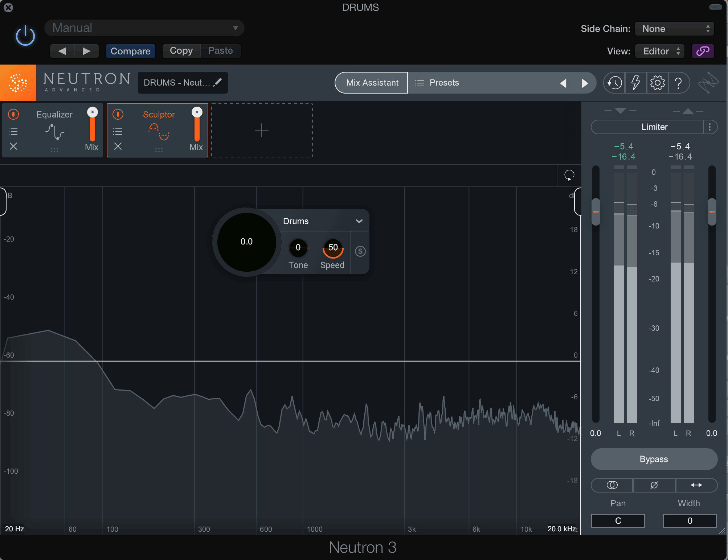Click the Copy button
The width and height of the screenshot is (728, 560).
181,51
